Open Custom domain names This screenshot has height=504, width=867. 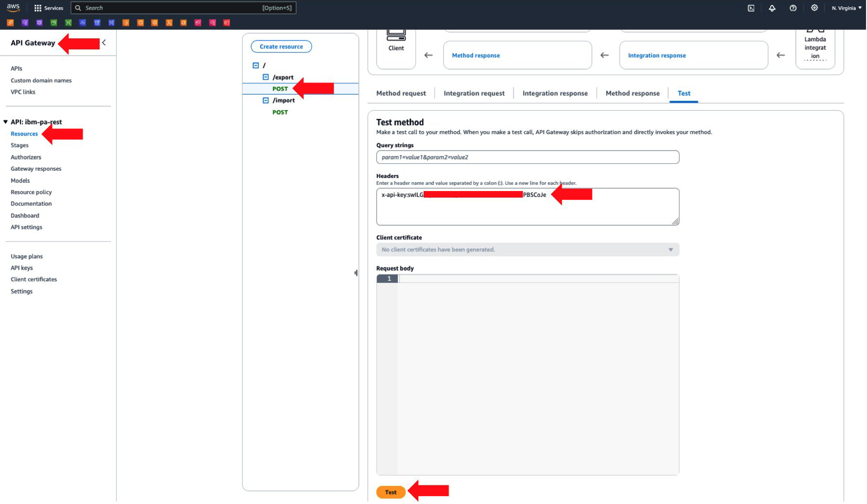pos(41,81)
